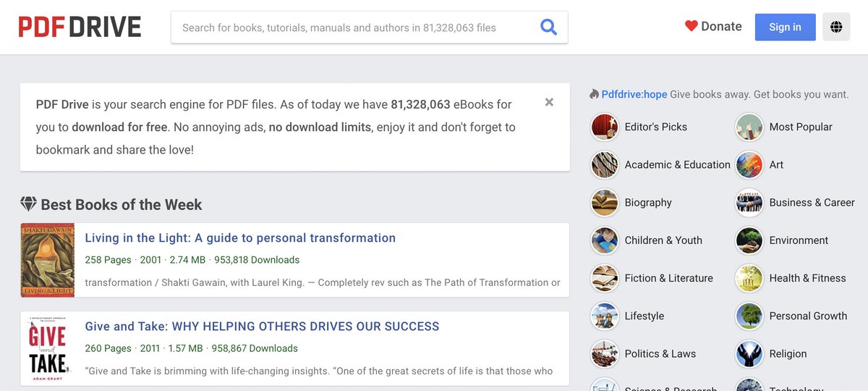Click the '953,818 Downloads' text
Screen dimensions: 868x391
coord(257,260)
